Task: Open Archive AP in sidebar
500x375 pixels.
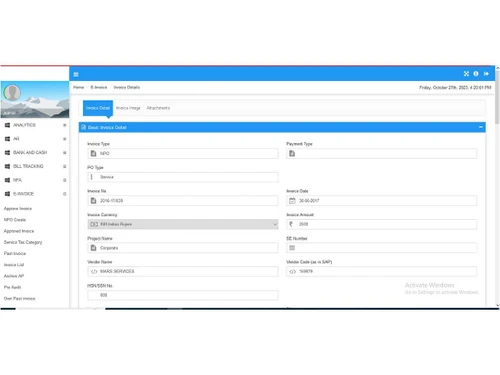Action: click(x=14, y=276)
